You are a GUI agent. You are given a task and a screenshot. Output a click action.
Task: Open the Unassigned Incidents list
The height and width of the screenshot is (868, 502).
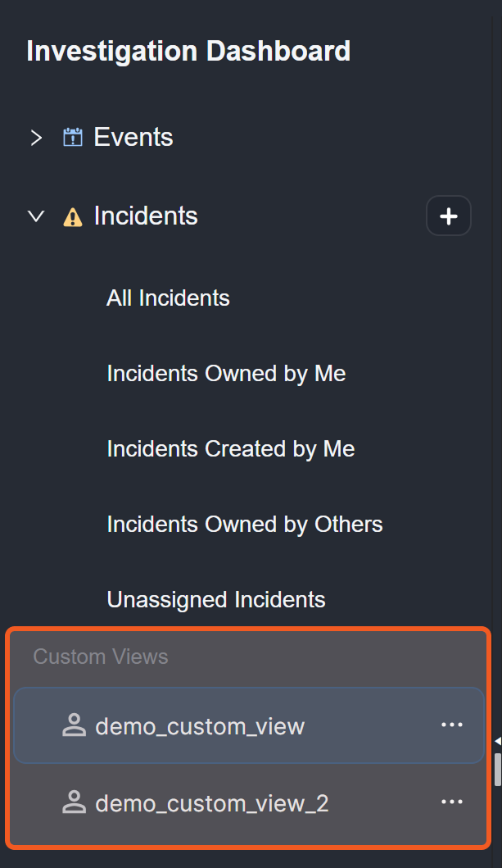pyautogui.click(x=216, y=600)
